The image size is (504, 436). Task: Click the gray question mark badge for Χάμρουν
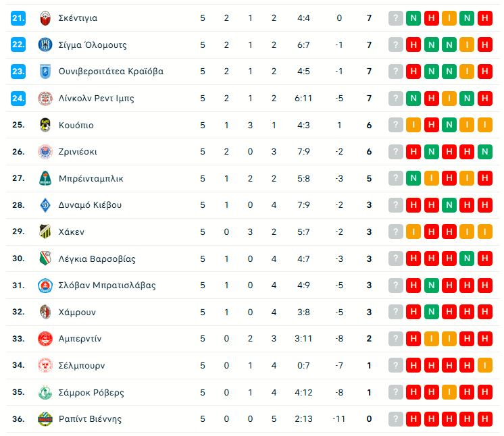(396, 312)
